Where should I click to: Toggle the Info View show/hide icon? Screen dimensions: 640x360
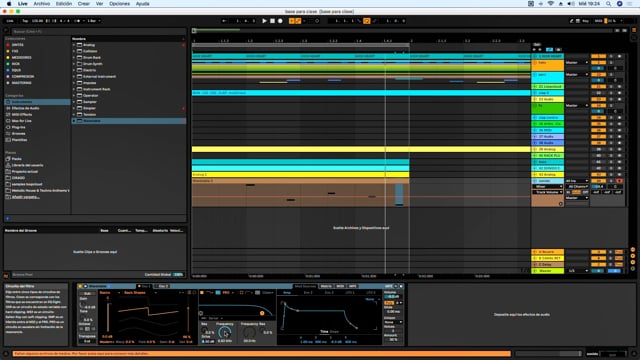tap(6, 353)
